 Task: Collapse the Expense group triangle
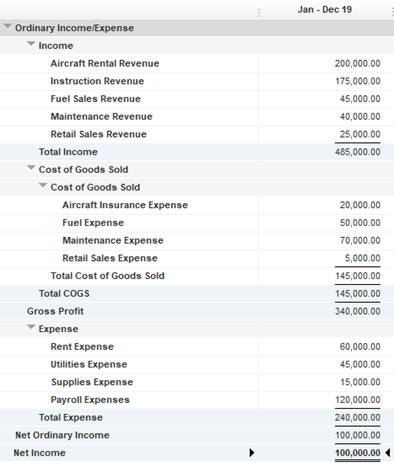click(x=31, y=327)
